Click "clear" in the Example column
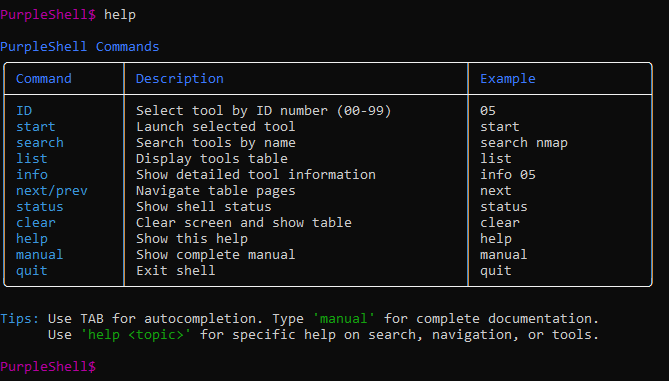 pyautogui.click(x=500, y=223)
